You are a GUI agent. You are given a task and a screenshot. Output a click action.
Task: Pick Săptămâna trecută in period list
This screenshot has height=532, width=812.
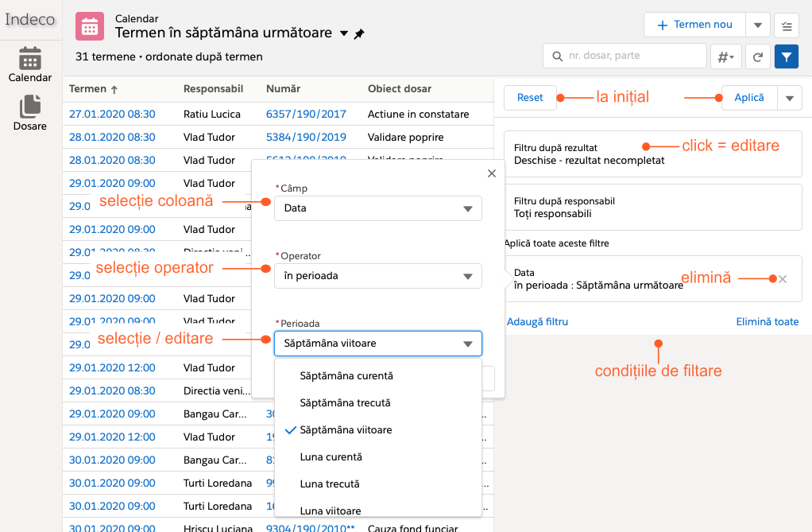[345, 403]
